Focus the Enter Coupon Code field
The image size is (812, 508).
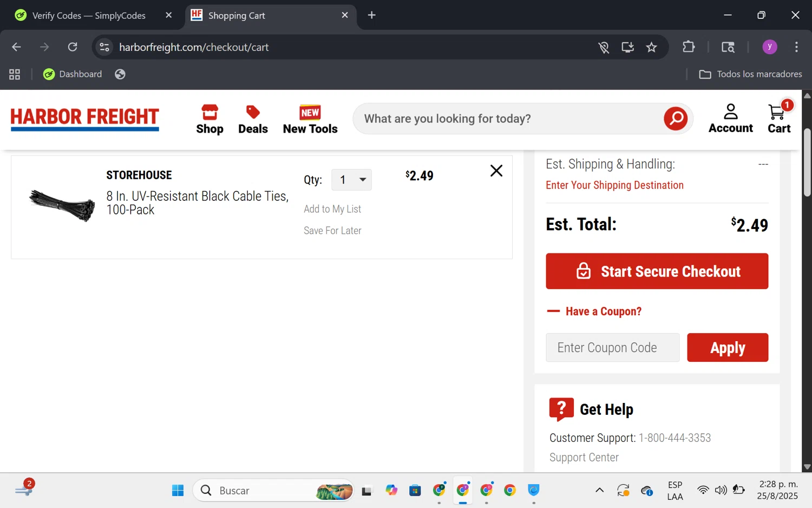[x=613, y=348]
